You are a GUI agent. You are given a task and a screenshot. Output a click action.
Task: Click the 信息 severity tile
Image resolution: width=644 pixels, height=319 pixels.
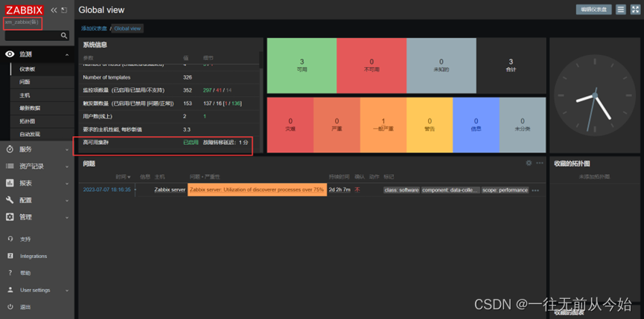476,125
